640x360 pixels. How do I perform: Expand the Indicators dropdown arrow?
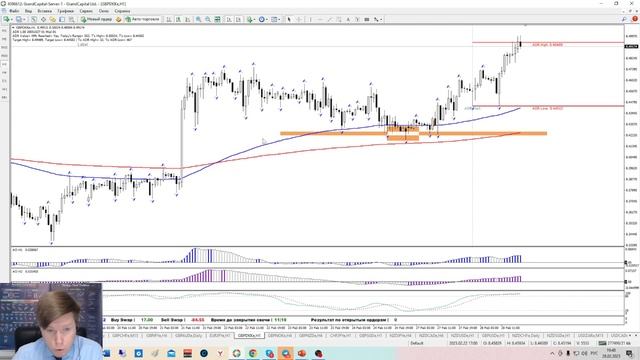coord(254,19)
